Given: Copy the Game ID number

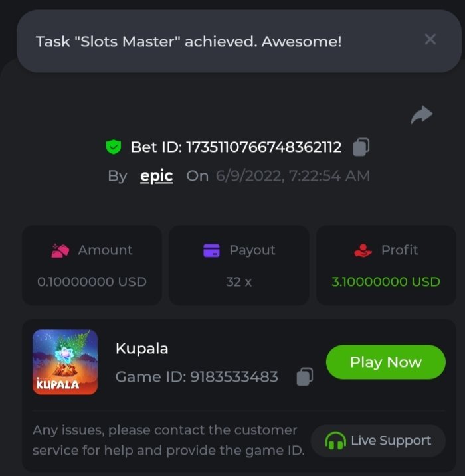Looking at the screenshot, I should tap(304, 377).
